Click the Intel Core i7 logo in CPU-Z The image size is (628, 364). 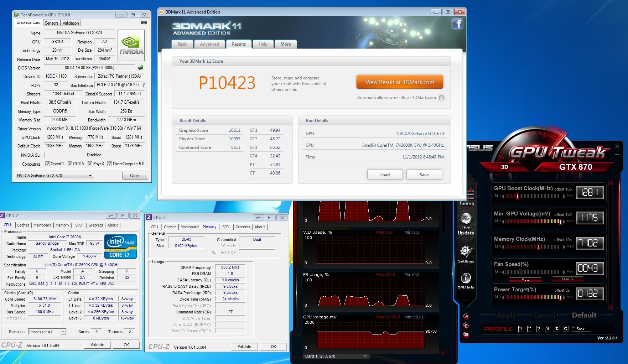[x=121, y=246]
